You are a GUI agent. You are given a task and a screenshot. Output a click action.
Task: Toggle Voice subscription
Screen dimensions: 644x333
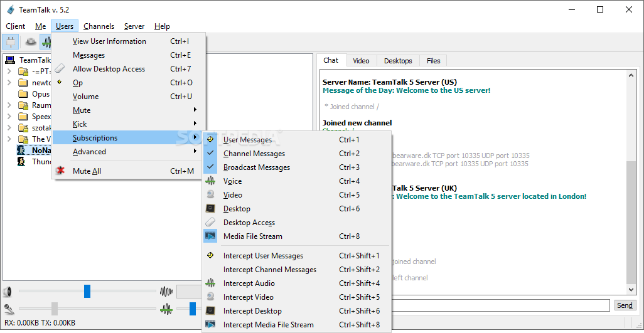click(298, 181)
